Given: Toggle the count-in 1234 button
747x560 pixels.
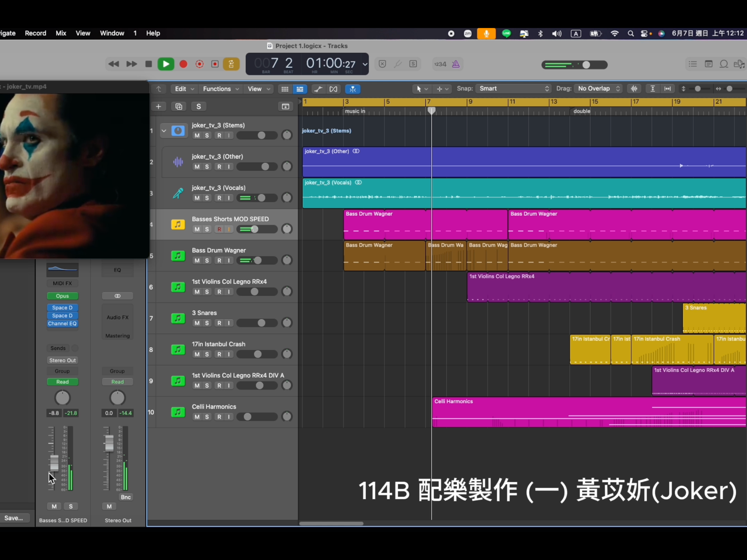Looking at the screenshot, I should click(x=440, y=64).
